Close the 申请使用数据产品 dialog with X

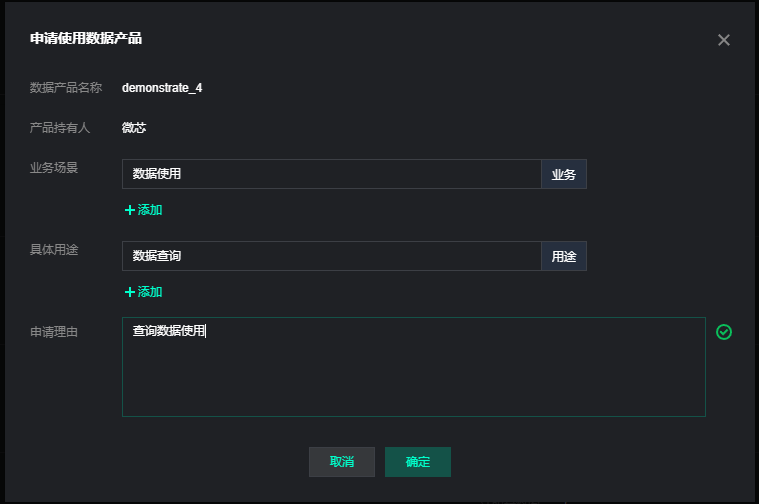(724, 40)
